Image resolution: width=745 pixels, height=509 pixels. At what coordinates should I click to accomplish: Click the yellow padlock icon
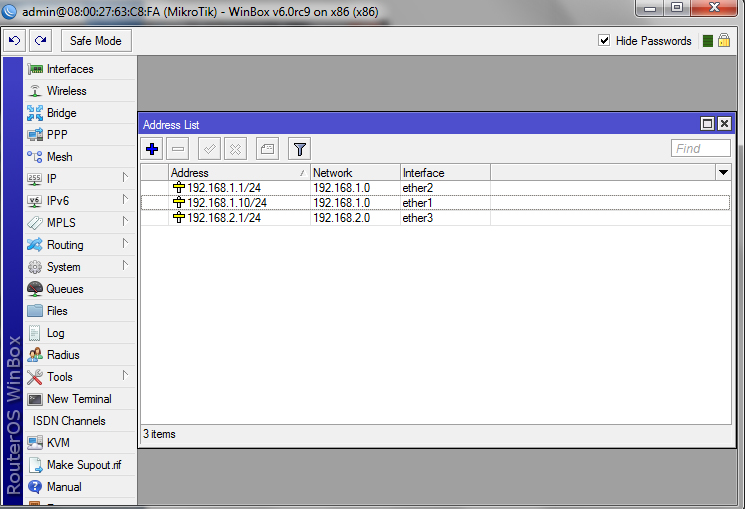[724, 40]
